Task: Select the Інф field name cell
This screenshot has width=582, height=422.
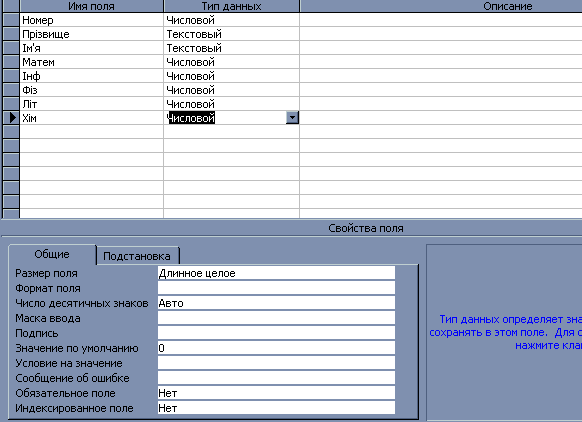Action: 91,76
